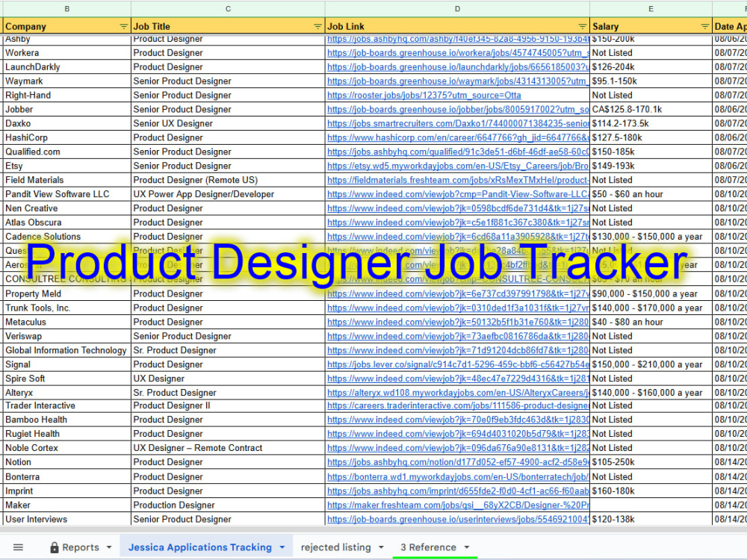Select the $50 - $60 an hour cell
This screenshot has height=560, width=747.
651,194
